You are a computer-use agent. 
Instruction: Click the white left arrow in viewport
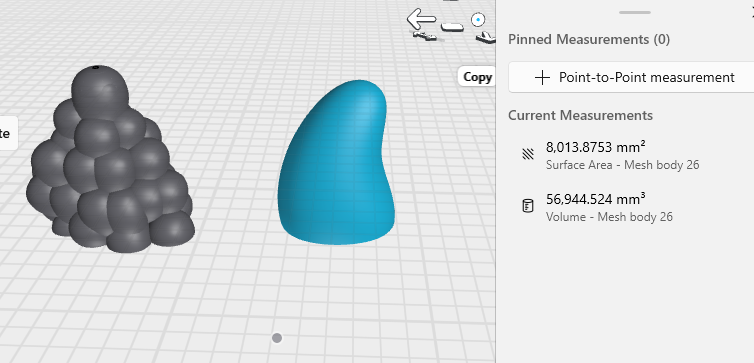tap(422, 19)
